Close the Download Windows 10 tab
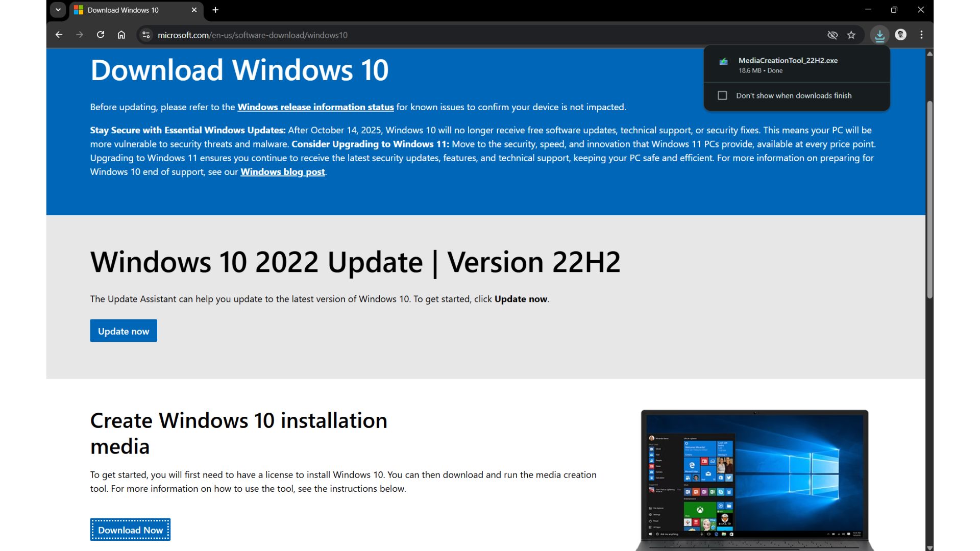The width and height of the screenshot is (980, 551). 194,10
